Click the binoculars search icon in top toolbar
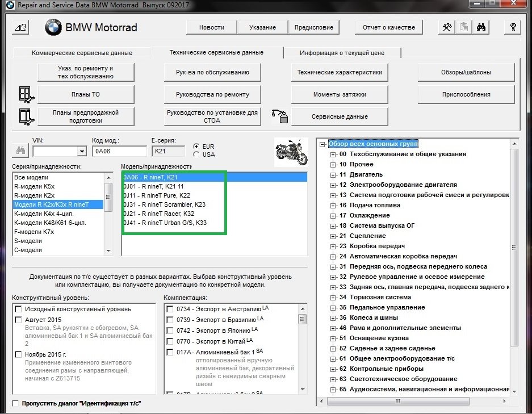This screenshot has height=414, width=532. [481, 27]
